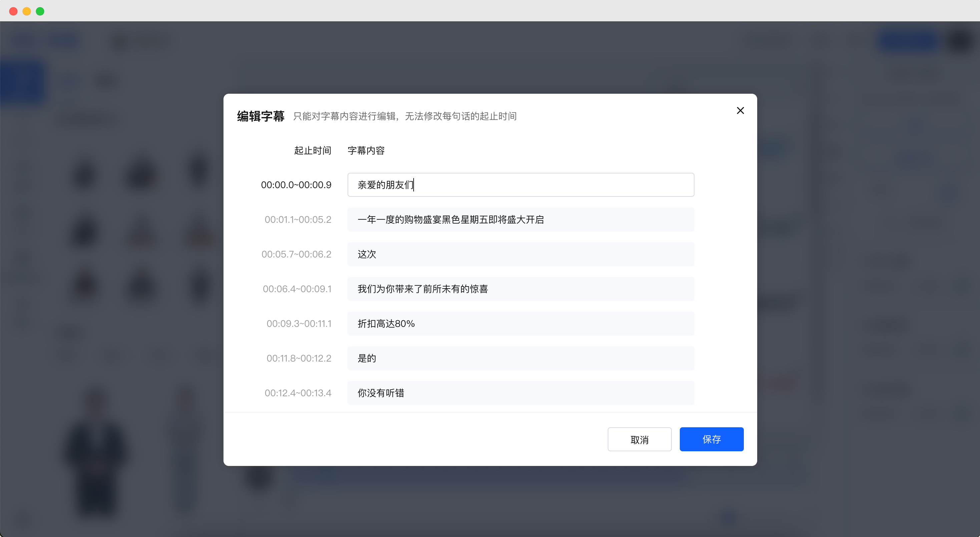
Task: Click the timestamp 00:09.3~00:11.1
Action: point(299,323)
